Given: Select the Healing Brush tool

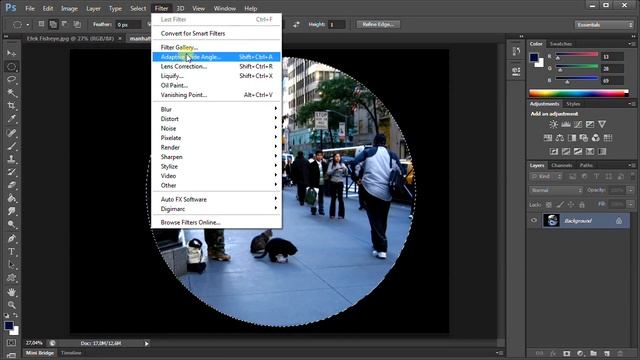Looking at the screenshot, I should coord(11,133).
